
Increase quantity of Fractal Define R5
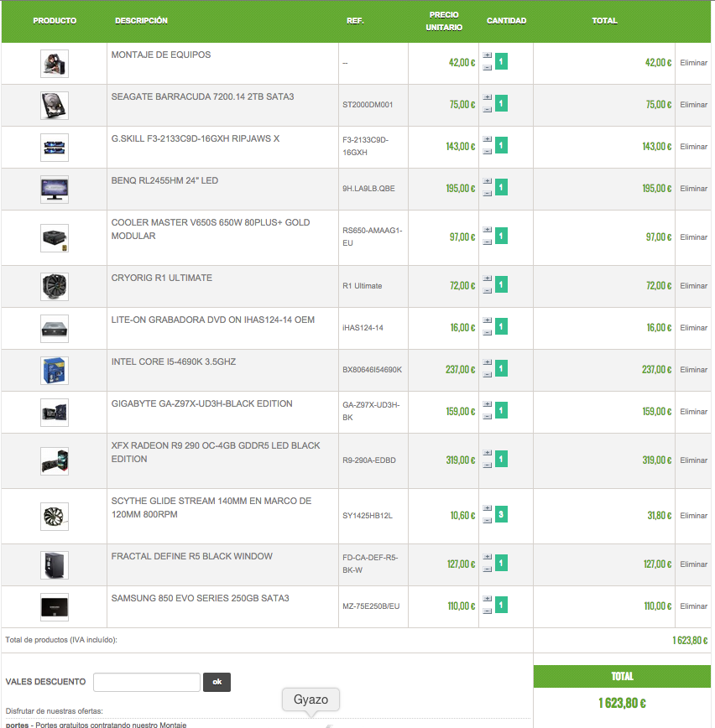tap(487, 557)
